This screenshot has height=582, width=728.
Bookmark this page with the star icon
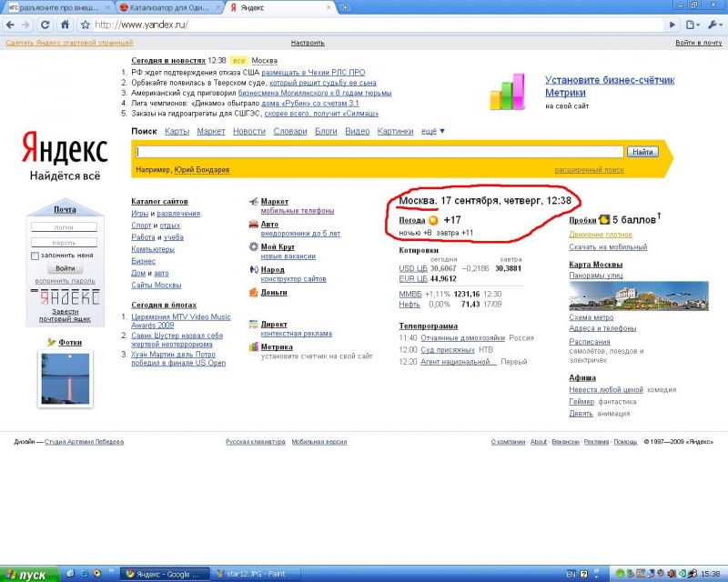(85, 25)
